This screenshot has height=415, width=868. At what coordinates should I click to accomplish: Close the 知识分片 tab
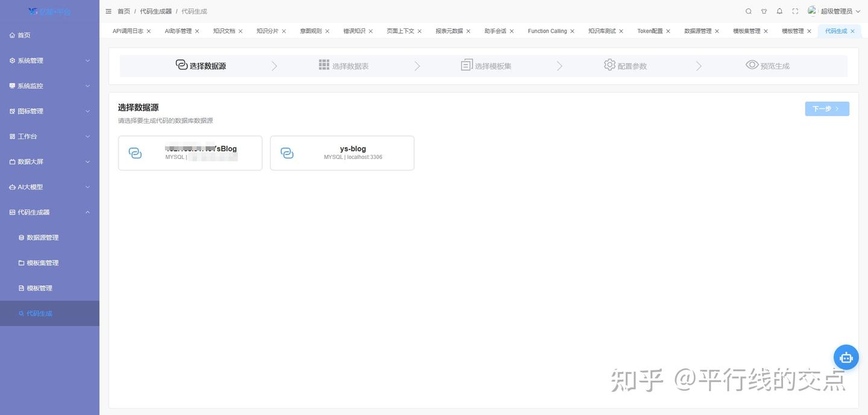[x=284, y=31]
